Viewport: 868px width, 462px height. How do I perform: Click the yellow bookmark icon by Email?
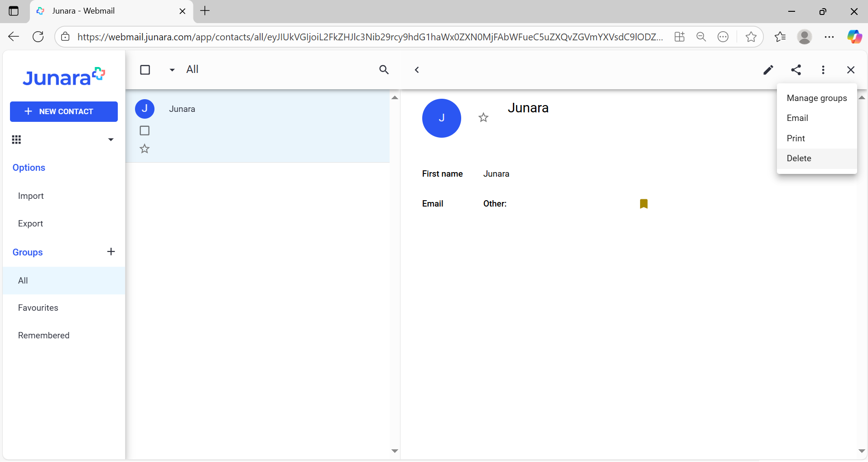coord(644,204)
